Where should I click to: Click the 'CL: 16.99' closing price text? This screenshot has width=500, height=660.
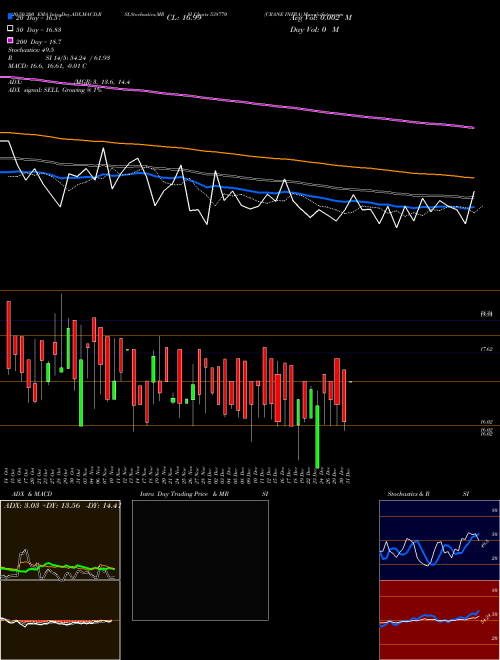tap(184, 18)
